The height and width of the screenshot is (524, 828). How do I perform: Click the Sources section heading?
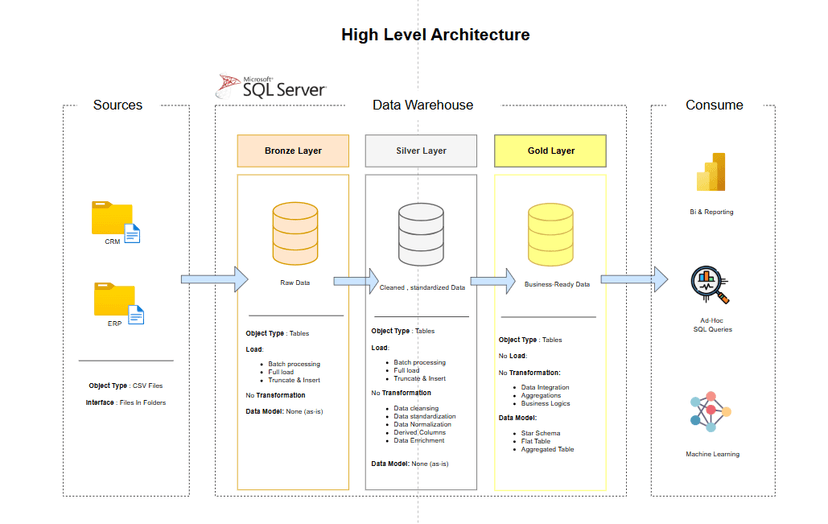[x=118, y=105]
